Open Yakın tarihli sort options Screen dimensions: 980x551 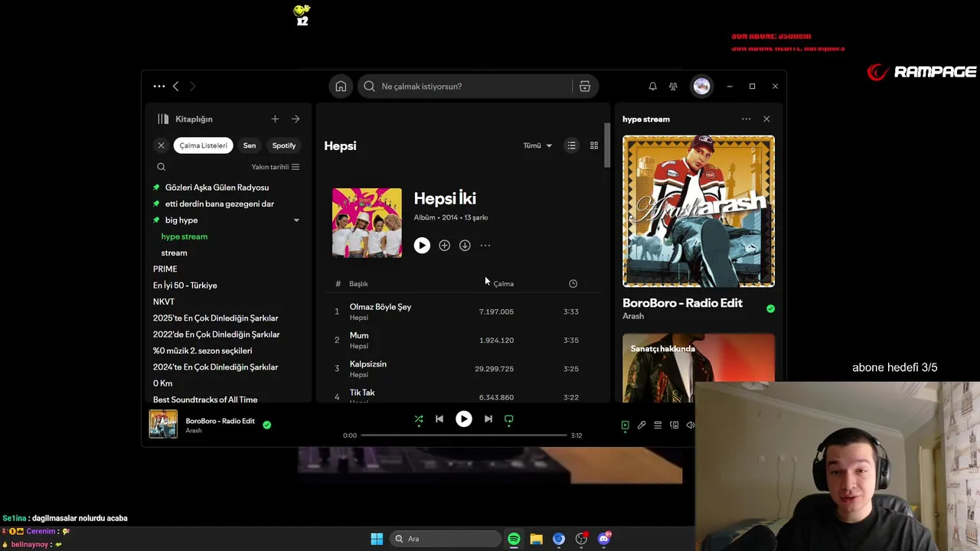click(276, 167)
